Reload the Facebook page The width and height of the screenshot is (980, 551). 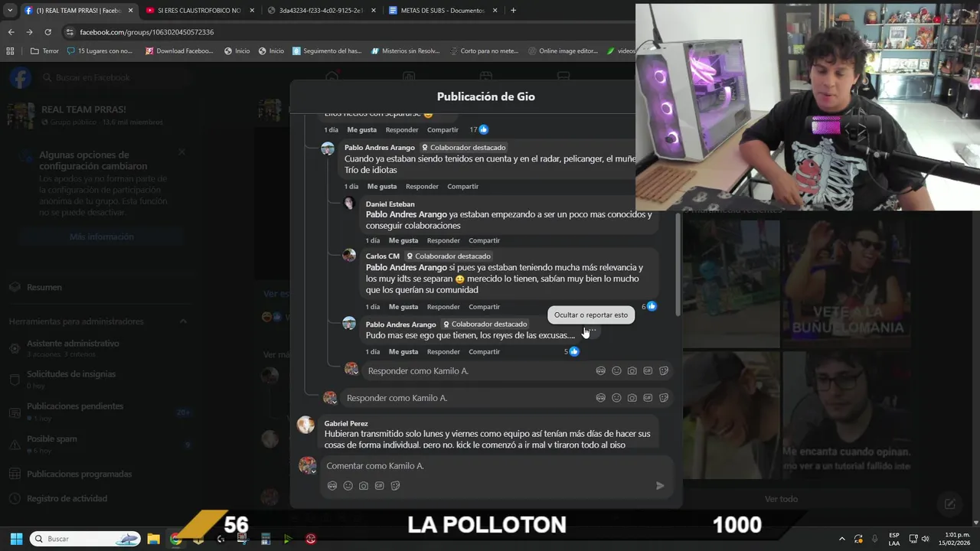point(47,32)
